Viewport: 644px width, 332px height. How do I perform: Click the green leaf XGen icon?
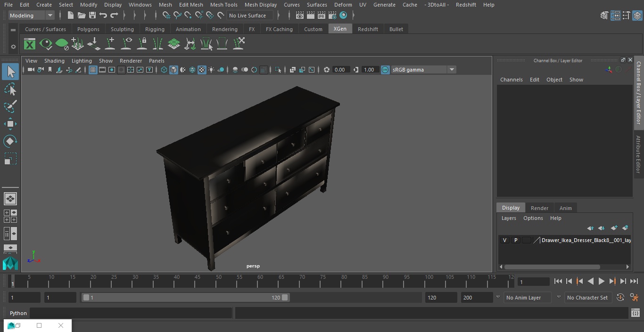(x=62, y=44)
